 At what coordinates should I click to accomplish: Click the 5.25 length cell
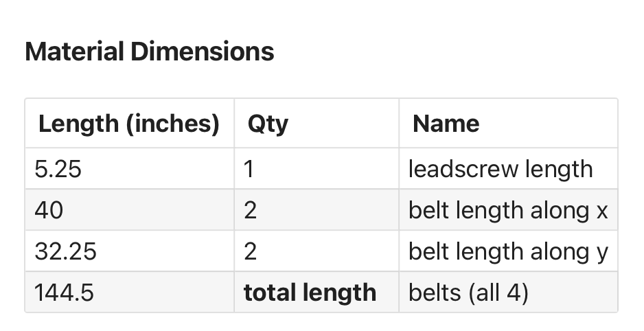pyautogui.click(x=58, y=169)
